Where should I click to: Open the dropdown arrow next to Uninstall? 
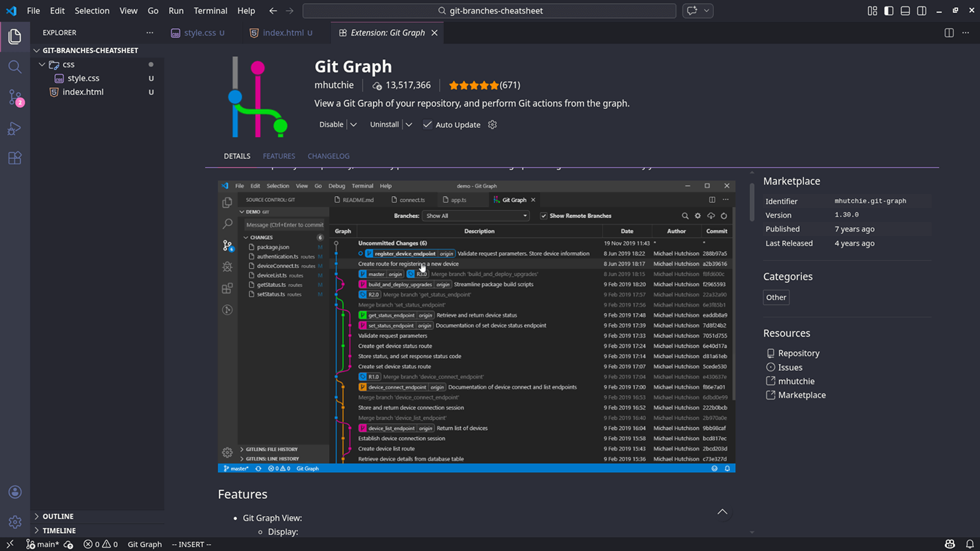pos(409,125)
